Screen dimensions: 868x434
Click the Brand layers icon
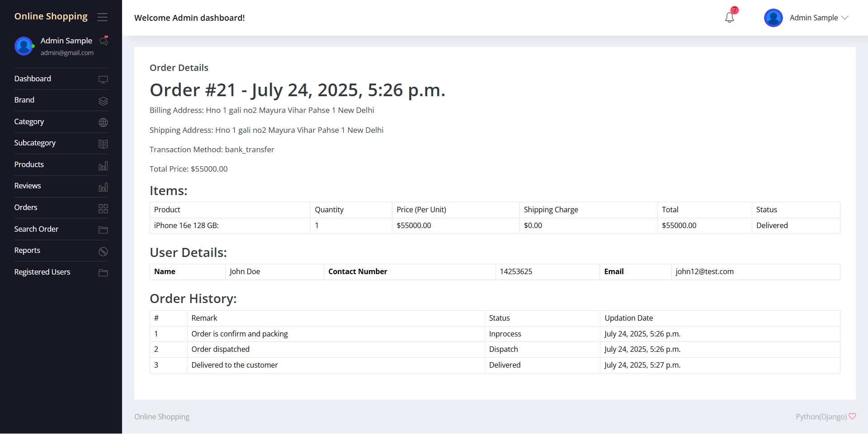pyautogui.click(x=103, y=101)
